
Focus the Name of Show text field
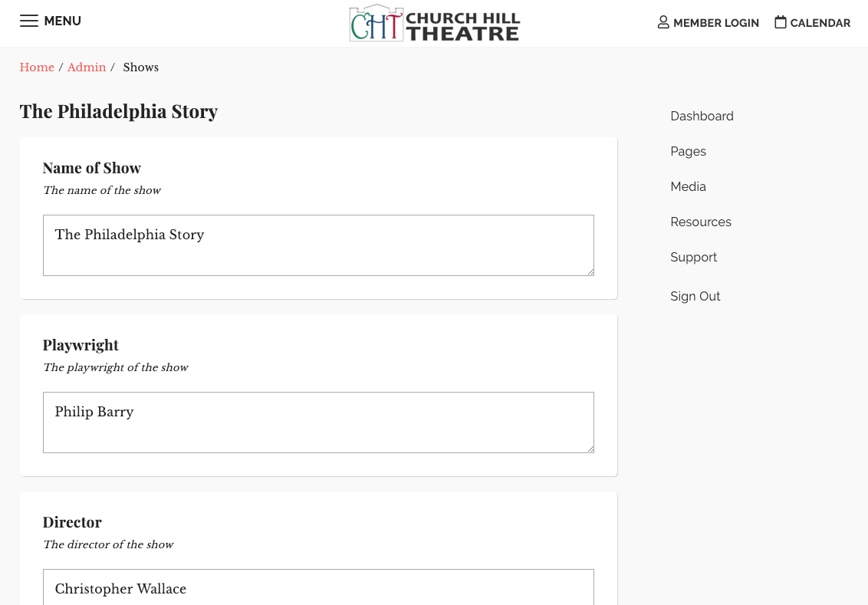318,245
